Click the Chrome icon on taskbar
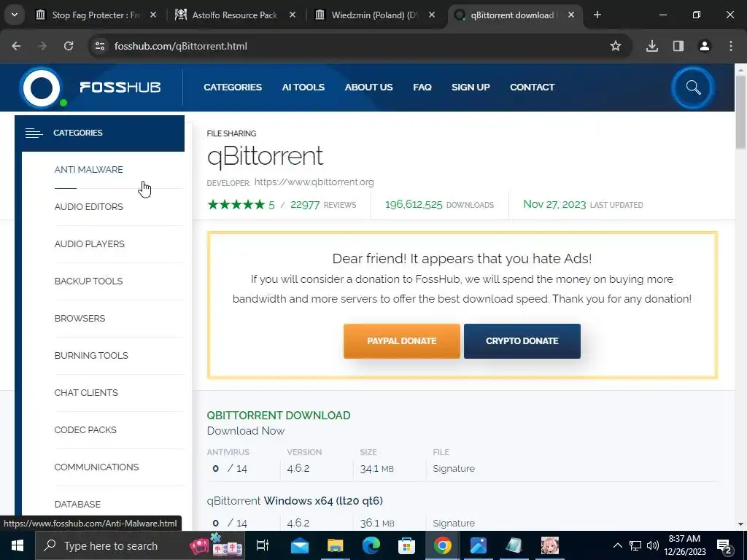The image size is (747, 560). pos(443,545)
